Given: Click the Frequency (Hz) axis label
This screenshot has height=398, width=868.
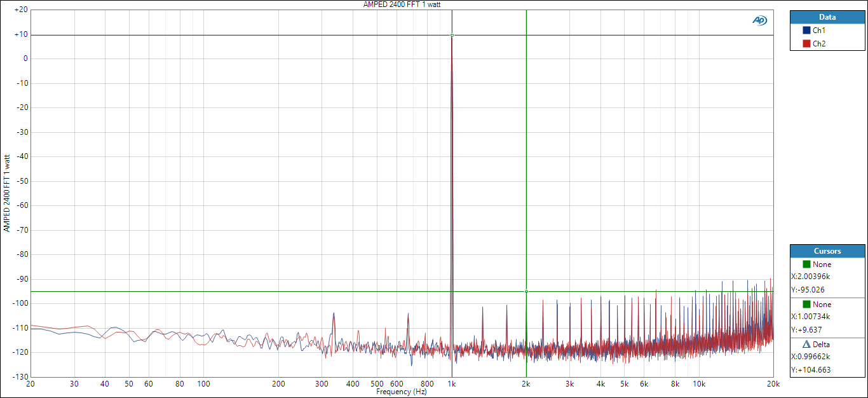Looking at the screenshot, I should click(402, 392).
